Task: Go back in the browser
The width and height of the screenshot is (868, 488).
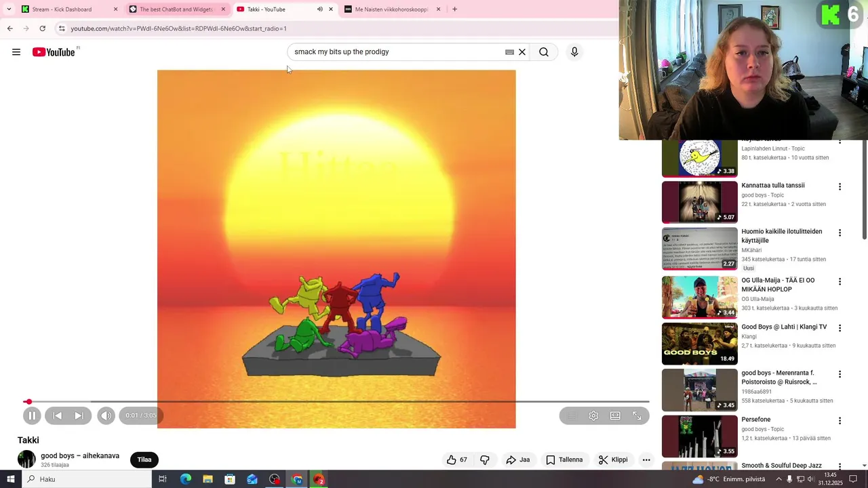Action: pos(9,28)
